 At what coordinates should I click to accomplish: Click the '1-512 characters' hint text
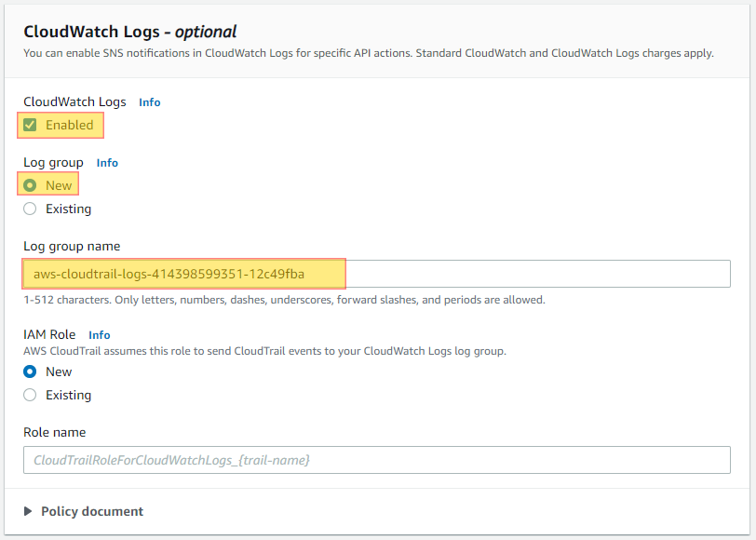(285, 300)
